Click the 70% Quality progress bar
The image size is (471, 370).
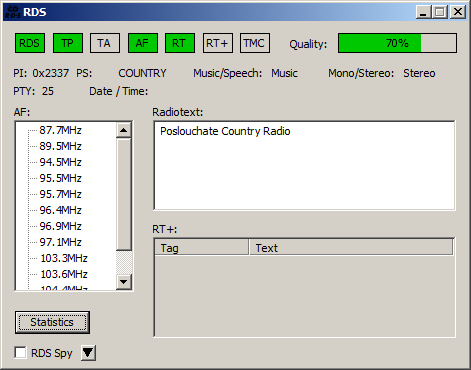click(x=397, y=43)
